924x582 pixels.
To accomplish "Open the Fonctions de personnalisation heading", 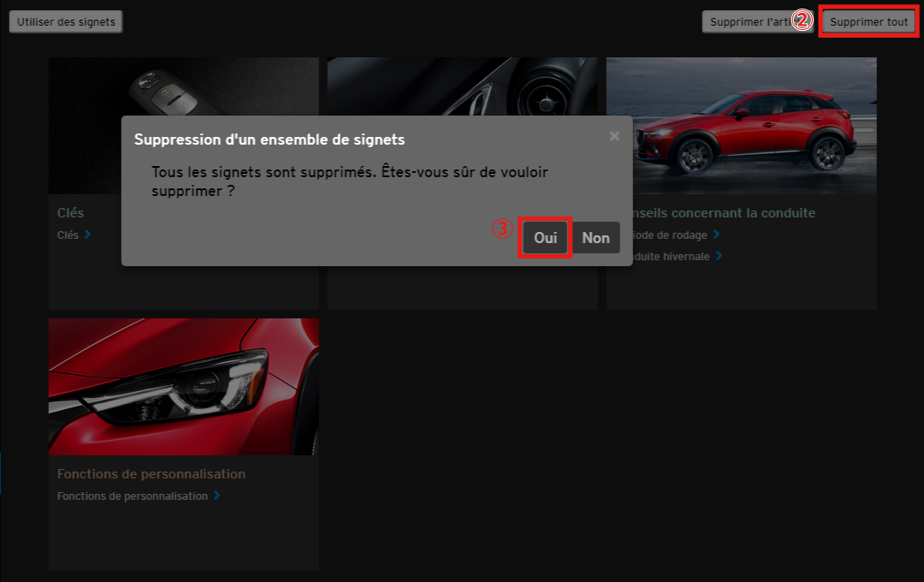I will pos(151,474).
